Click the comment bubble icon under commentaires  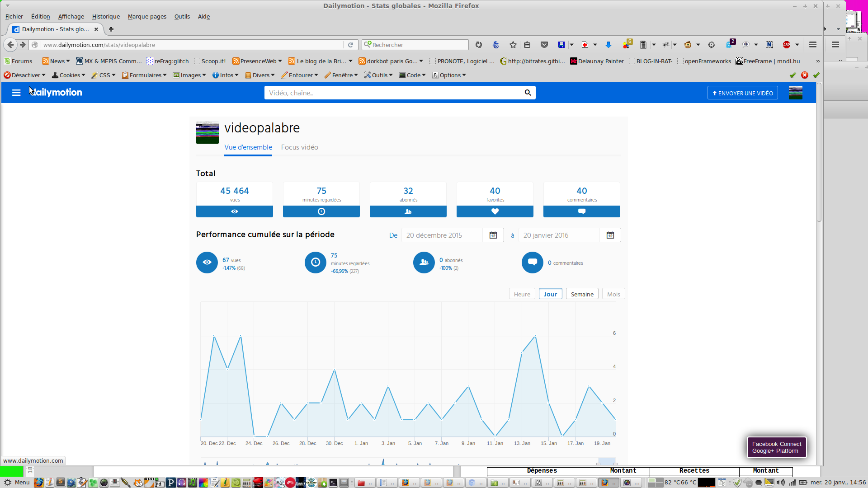[581, 211]
